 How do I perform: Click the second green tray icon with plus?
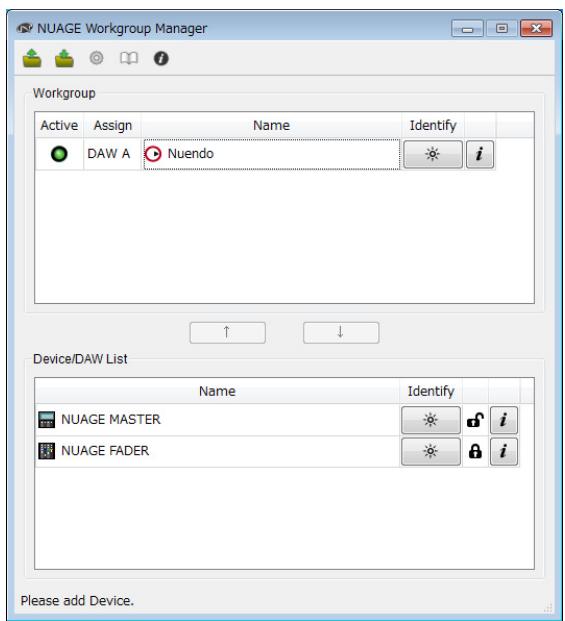(64, 58)
